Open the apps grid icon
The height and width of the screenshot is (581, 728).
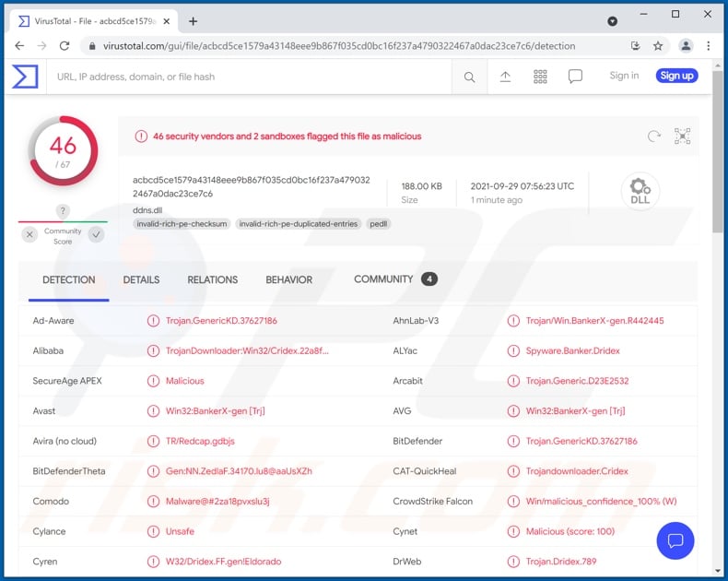(540, 77)
